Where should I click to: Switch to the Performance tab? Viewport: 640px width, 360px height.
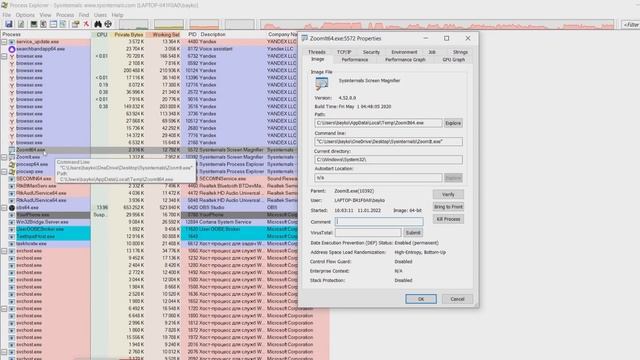pyautogui.click(x=355, y=60)
